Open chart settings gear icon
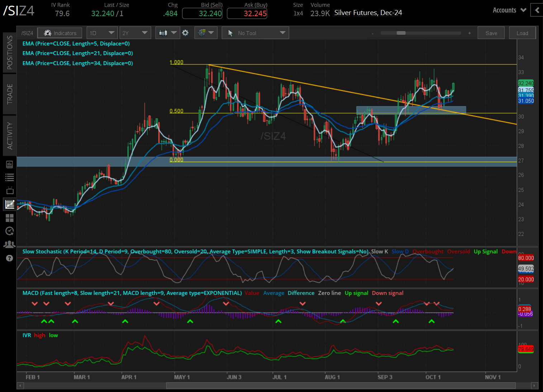The width and height of the screenshot is (543, 392). coord(185,33)
